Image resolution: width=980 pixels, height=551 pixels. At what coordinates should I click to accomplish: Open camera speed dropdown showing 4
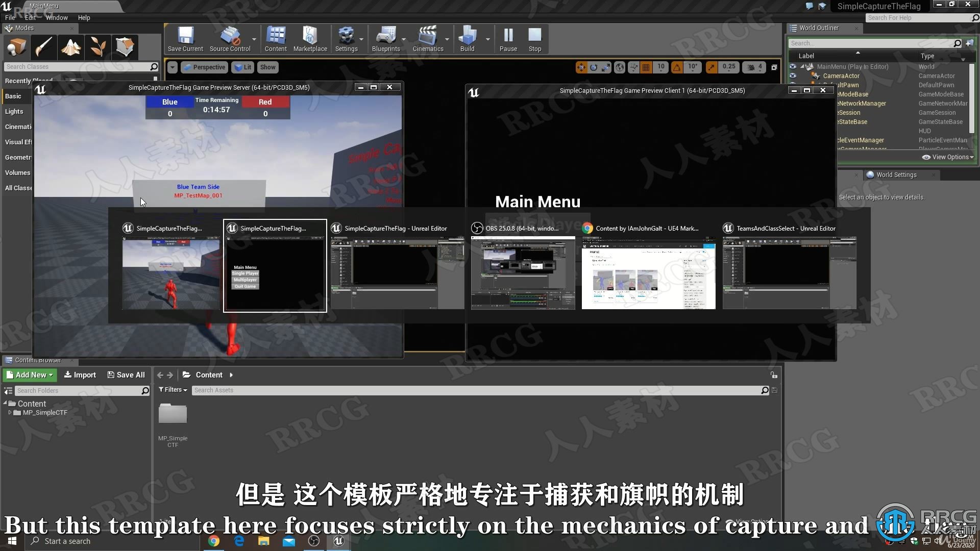tap(754, 67)
